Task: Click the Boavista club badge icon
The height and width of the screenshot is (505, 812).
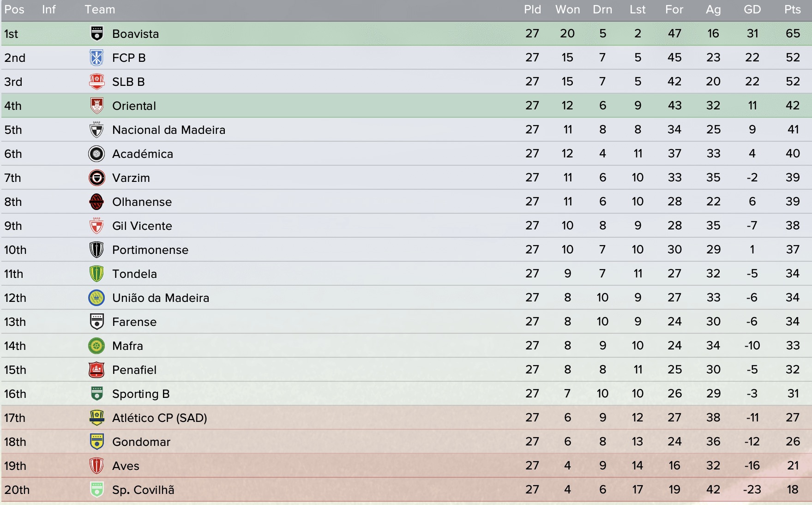Action: coord(96,34)
